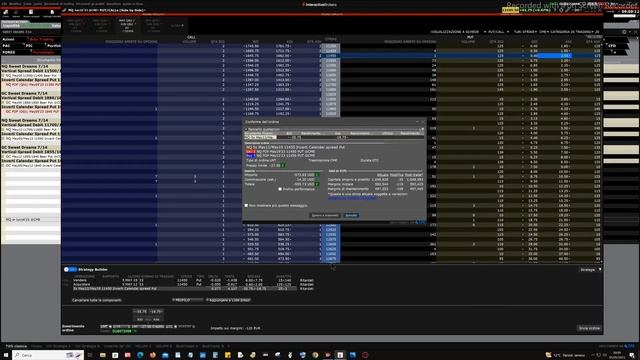Click Annulla in order confirmation dialog
This screenshot has width=640, height=360.
click(x=351, y=215)
